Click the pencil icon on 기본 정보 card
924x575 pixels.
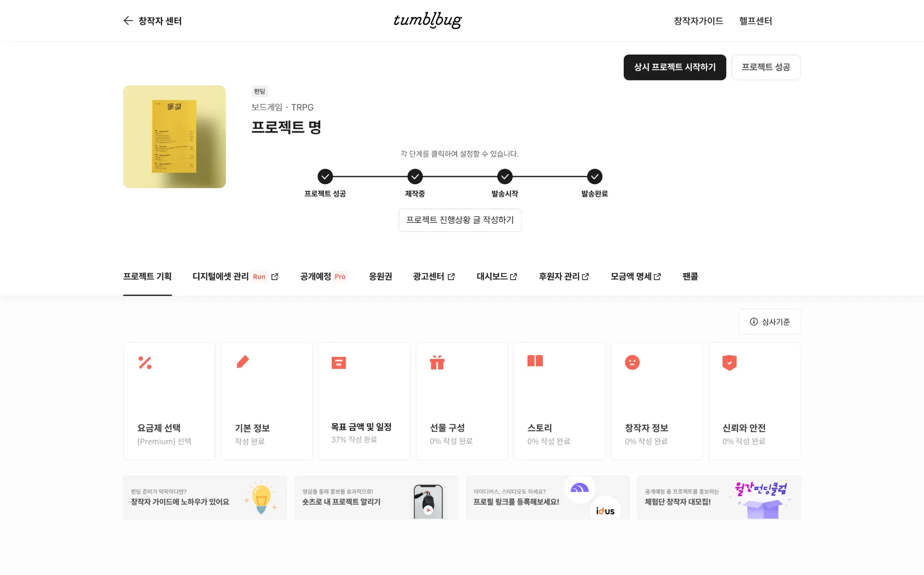coord(243,362)
